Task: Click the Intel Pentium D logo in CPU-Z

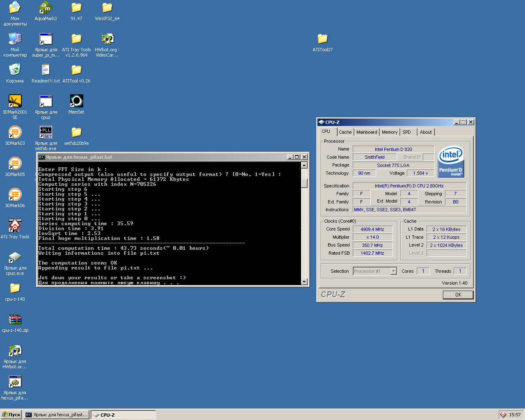Action: pos(451,162)
